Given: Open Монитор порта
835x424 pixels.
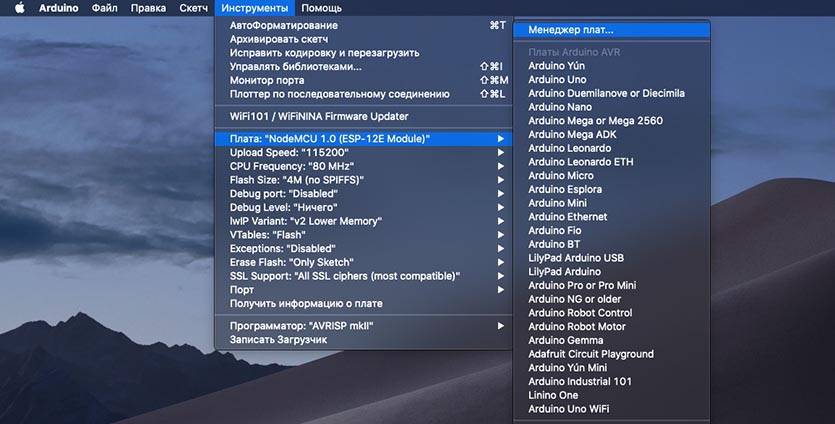Looking at the screenshot, I should (x=270, y=80).
